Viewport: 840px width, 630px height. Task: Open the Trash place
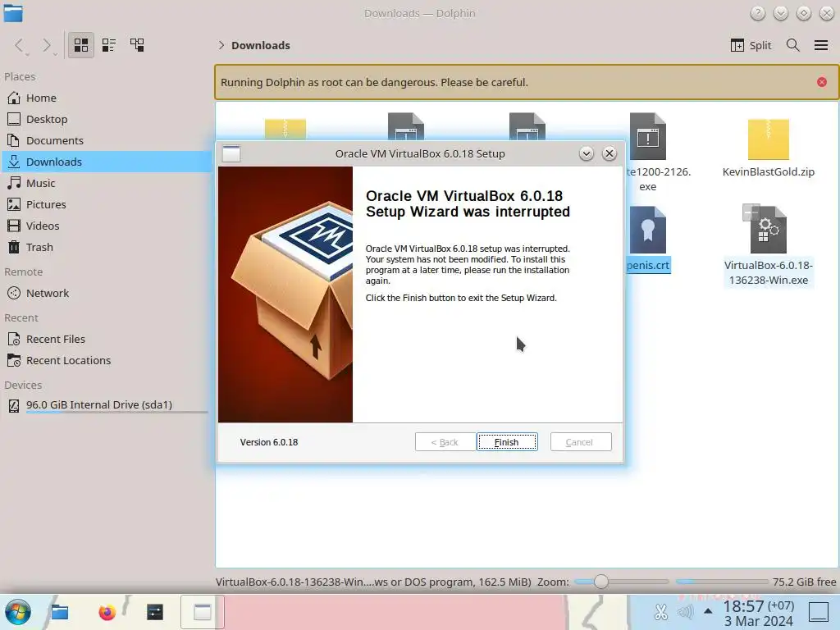click(x=107, y=248)
